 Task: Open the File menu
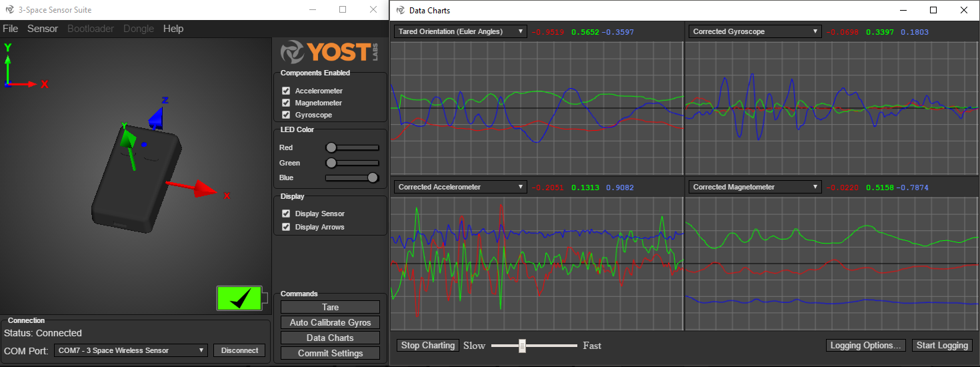click(11, 29)
